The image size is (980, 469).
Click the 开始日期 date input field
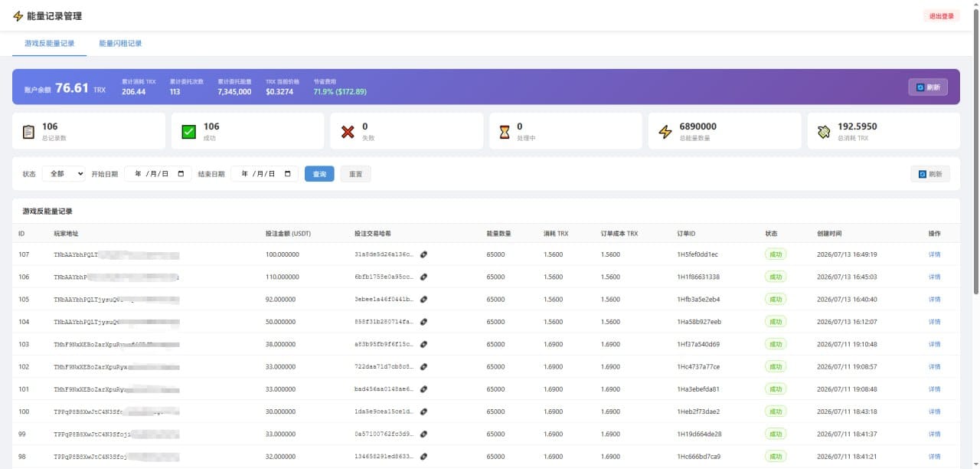click(158, 174)
